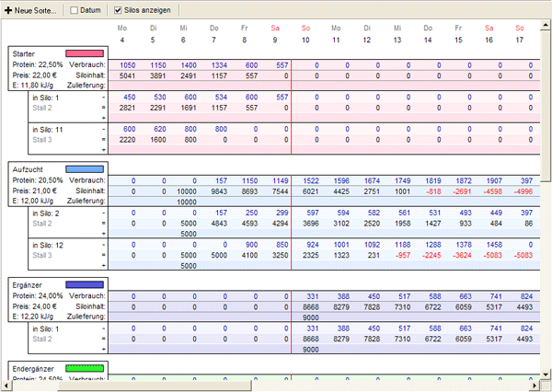Select the Silo 11 row under Starter

pos(47,130)
